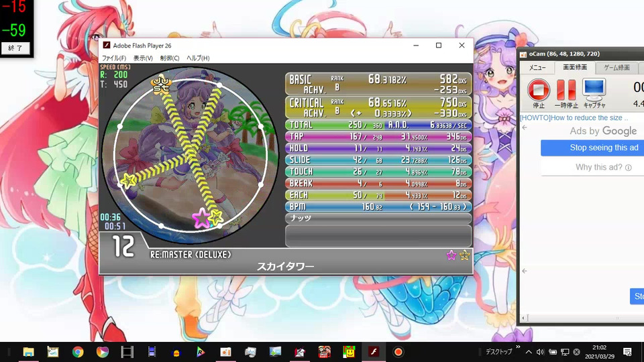Click the T: 450 speed value
Image resolution: width=644 pixels, height=362 pixels.
(x=114, y=84)
